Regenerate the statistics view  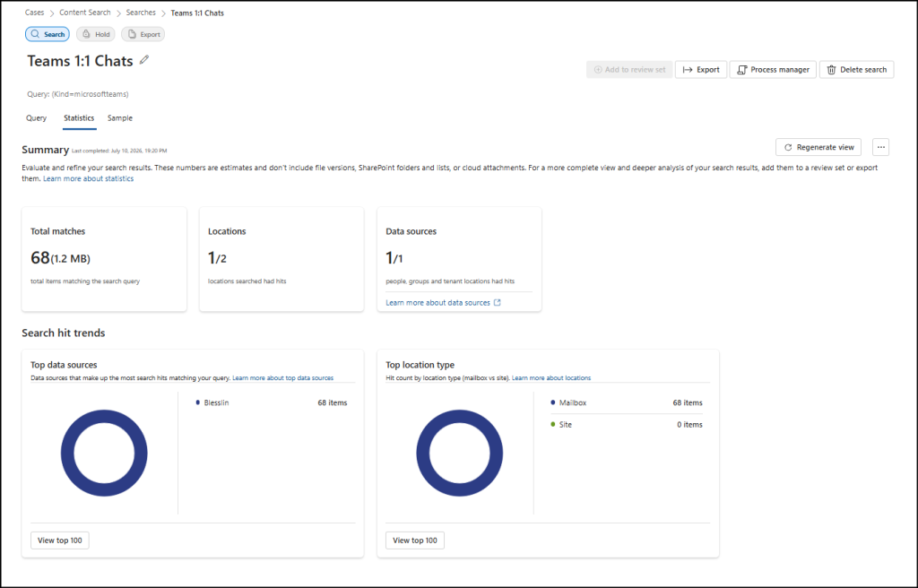click(818, 147)
